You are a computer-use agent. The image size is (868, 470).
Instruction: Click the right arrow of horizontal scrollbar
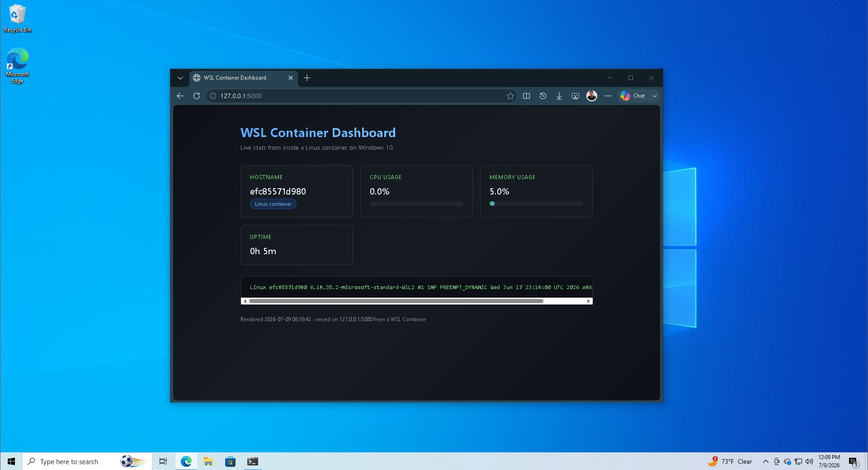(x=589, y=301)
